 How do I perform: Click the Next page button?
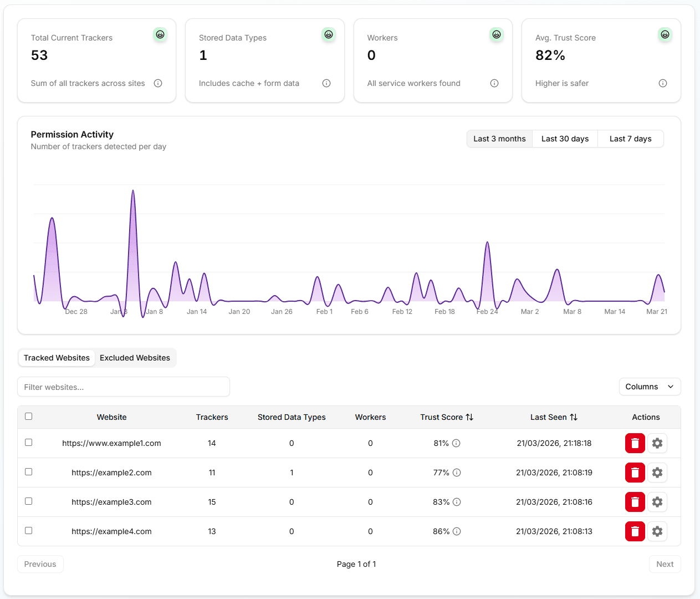(x=665, y=564)
